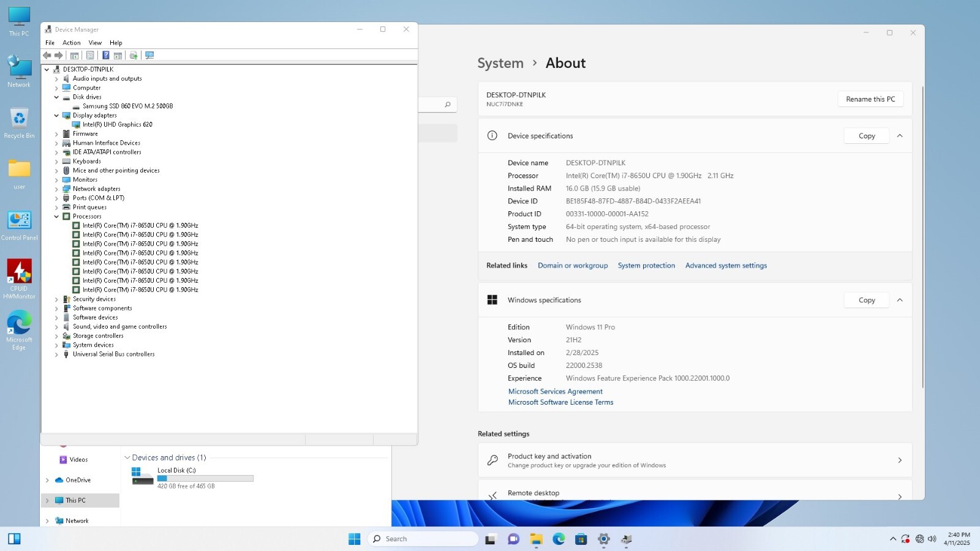Open Advanced system settings link

(726, 266)
